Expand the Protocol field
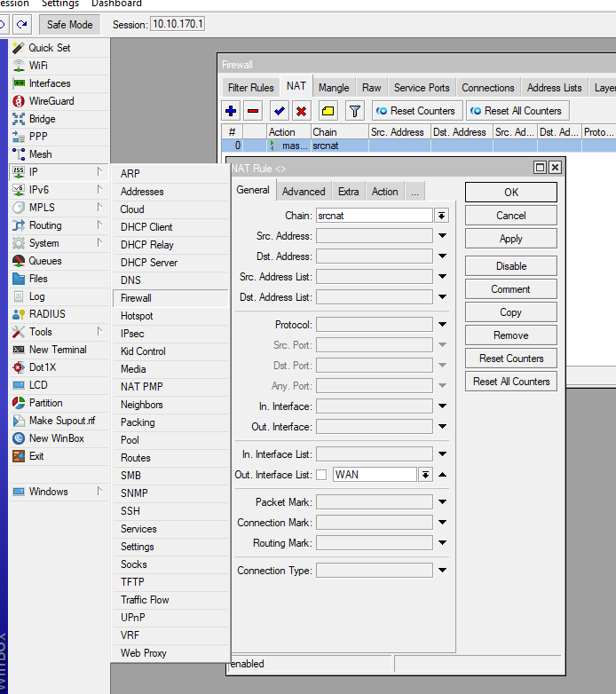 coord(442,325)
